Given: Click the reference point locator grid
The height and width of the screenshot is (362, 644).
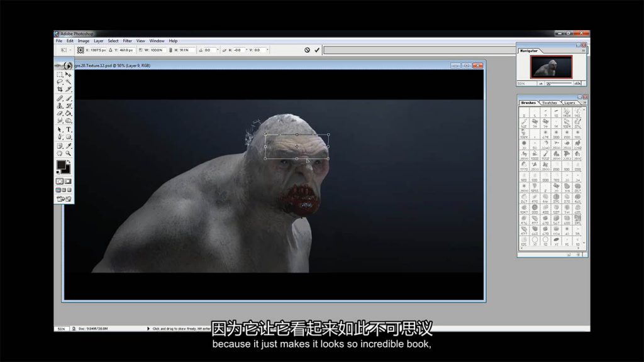Looking at the screenshot, I should pyautogui.click(x=80, y=50).
